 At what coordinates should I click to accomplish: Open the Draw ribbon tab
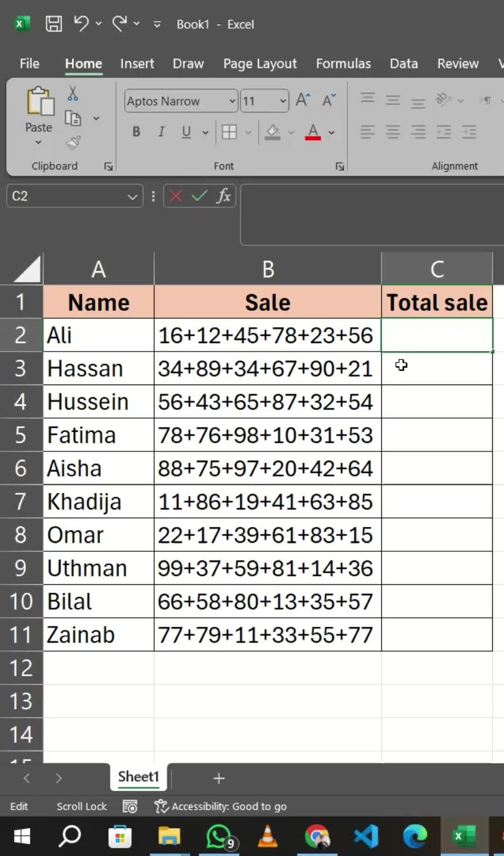(x=188, y=63)
